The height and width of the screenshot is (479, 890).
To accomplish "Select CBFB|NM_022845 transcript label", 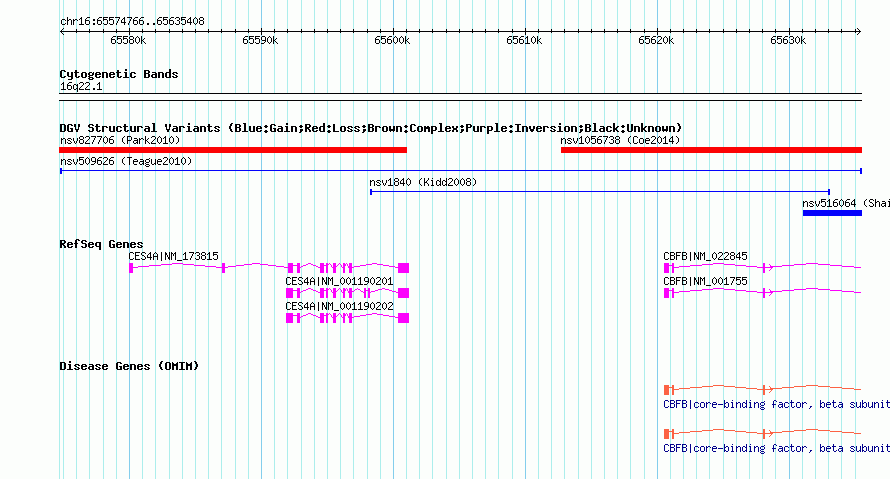I will [706, 257].
